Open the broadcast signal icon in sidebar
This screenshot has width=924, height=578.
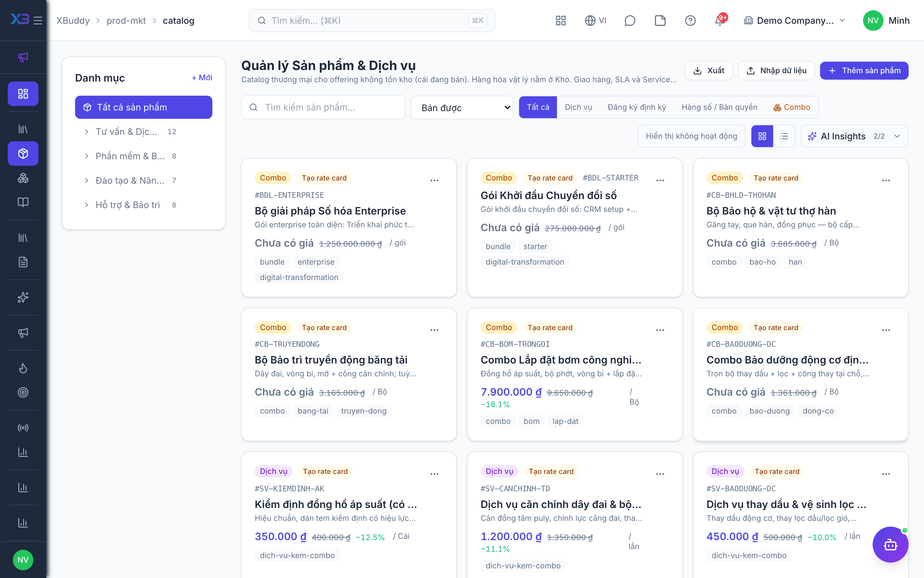(x=23, y=427)
